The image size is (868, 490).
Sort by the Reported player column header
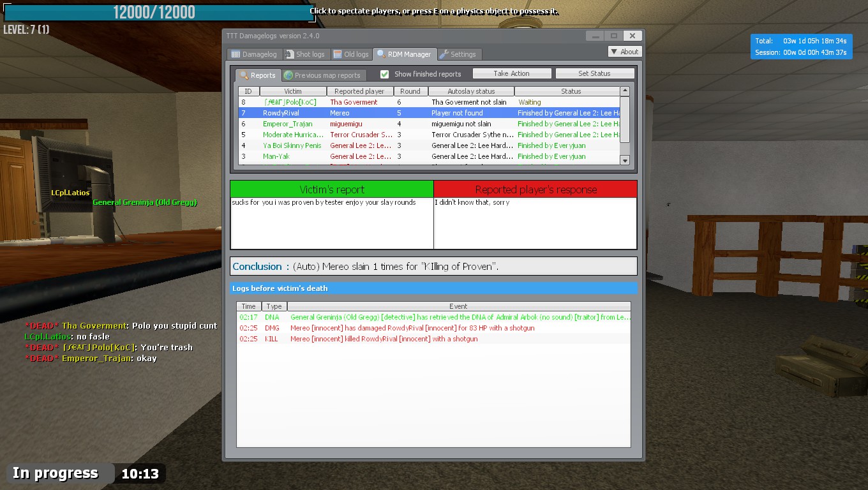point(360,91)
